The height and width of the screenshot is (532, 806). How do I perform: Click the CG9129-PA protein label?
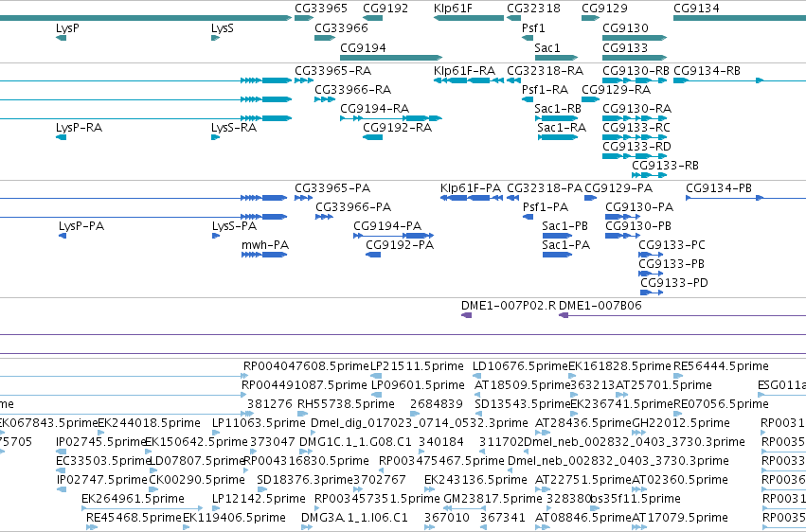(618, 188)
